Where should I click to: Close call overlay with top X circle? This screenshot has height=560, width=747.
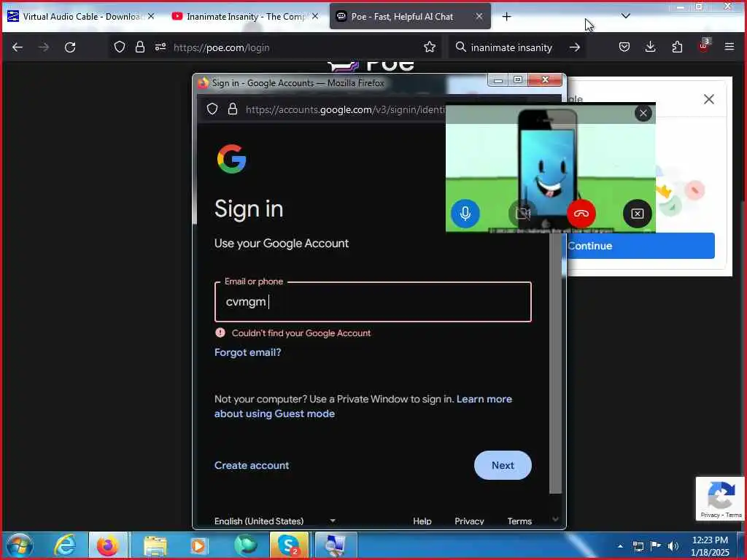coord(643,113)
